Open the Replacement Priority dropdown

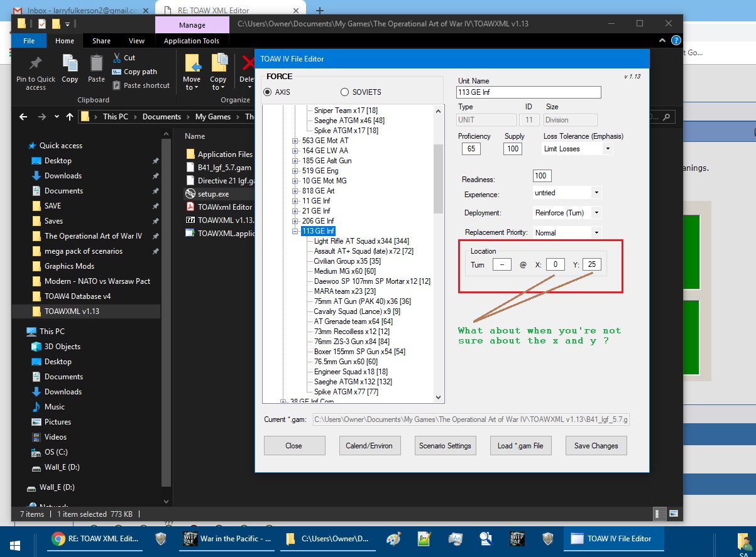tap(596, 232)
